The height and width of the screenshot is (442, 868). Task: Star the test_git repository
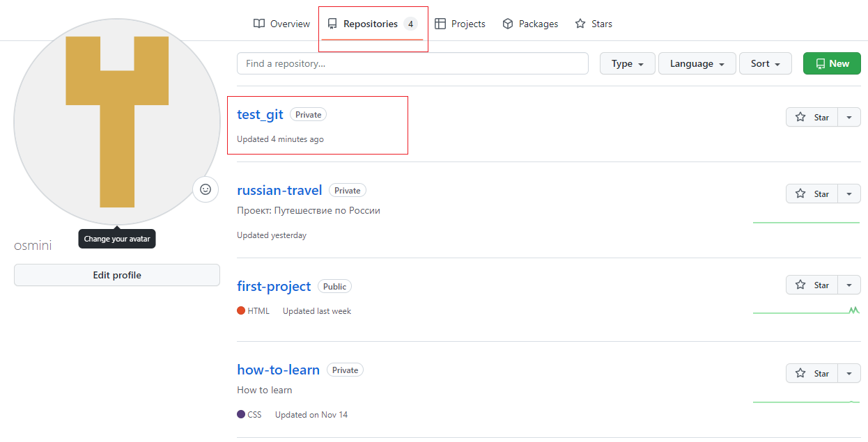812,117
